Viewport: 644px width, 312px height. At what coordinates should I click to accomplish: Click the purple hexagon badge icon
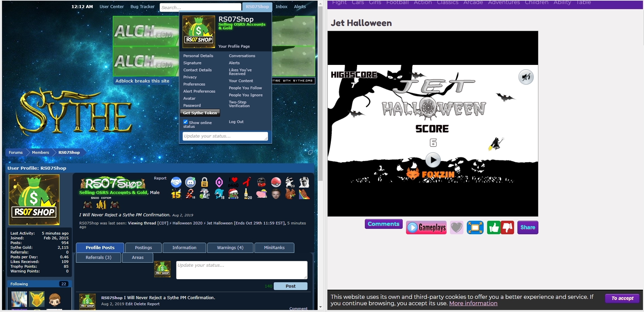(x=219, y=182)
